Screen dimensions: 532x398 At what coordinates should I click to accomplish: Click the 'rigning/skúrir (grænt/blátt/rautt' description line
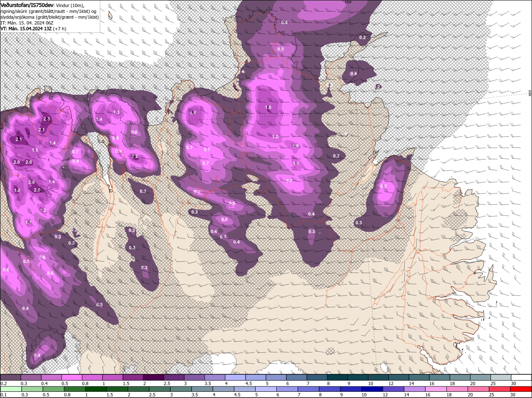(48, 11)
